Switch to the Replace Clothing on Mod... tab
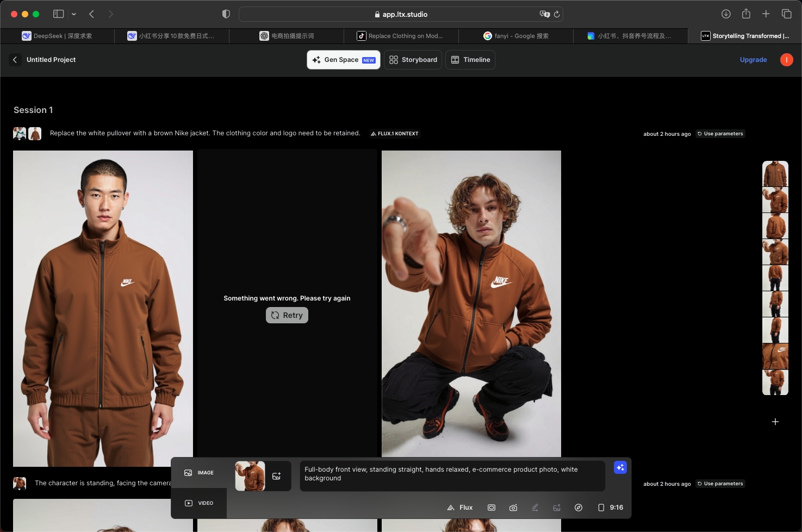 click(401, 36)
